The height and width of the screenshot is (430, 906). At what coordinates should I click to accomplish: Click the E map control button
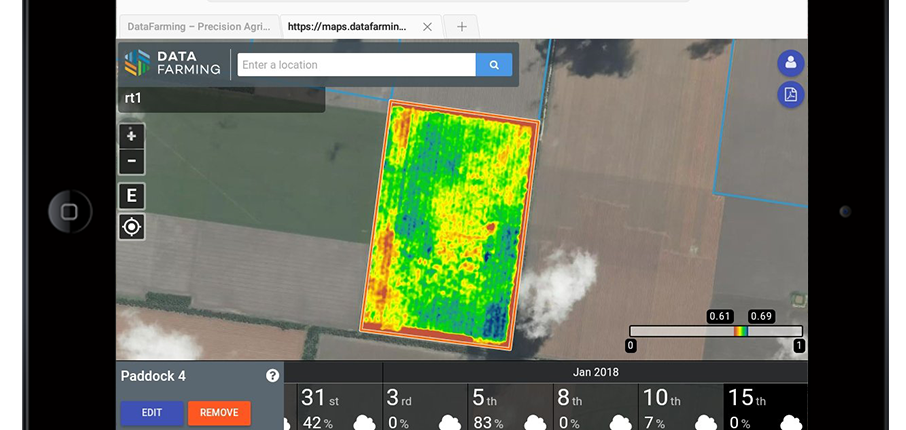click(x=132, y=196)
